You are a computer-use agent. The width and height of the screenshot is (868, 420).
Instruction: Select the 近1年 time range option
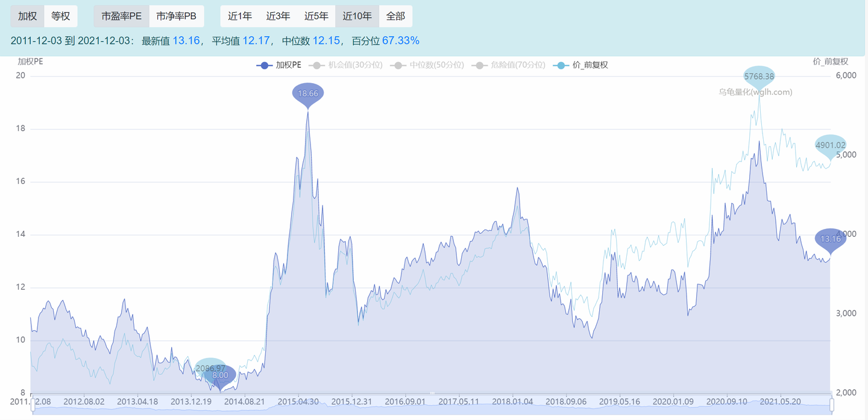pos(239,16)
